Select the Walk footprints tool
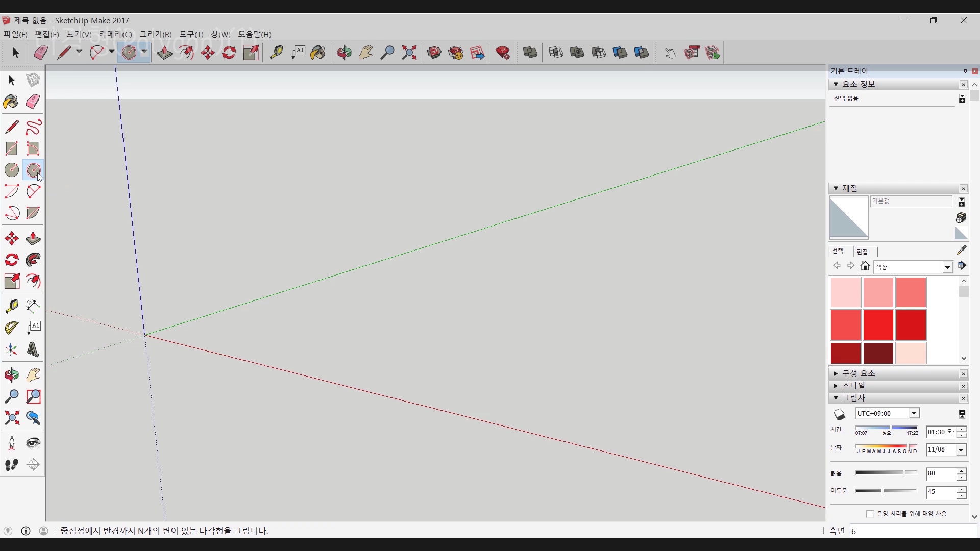 pyautogui.click(x=11, y=465)
